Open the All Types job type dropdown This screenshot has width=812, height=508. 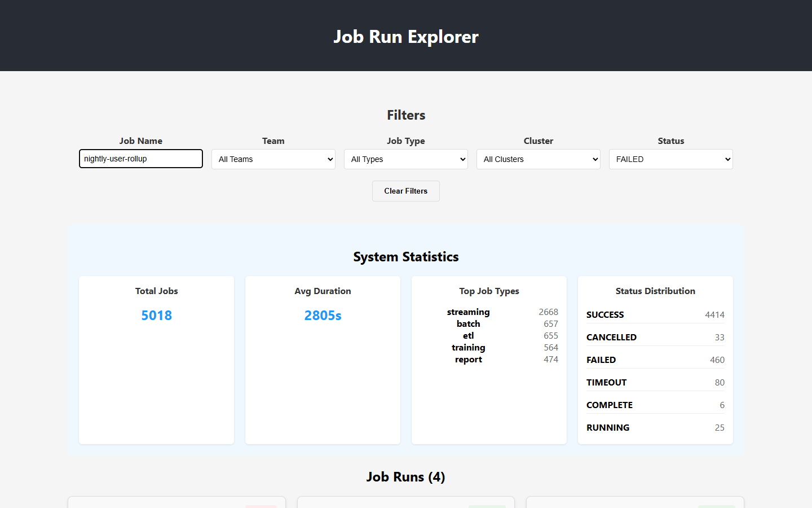point(406,159)
